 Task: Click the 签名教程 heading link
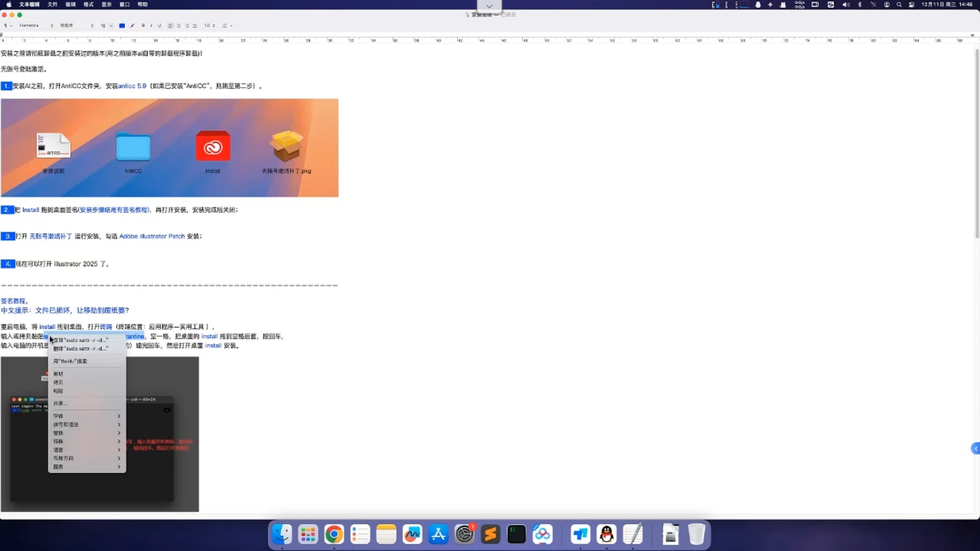14,301
